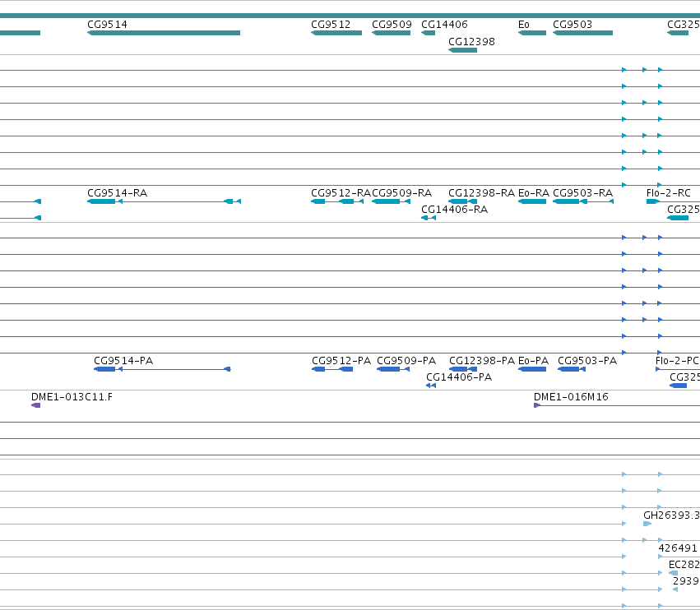The width and height of the screenshot is (700, 610).
Task: Open the Eo-RA transcript label
Action: click(x=534, y=193)
